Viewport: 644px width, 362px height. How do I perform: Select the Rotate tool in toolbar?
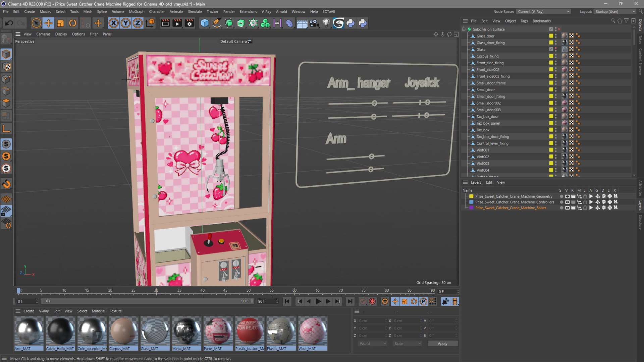click(72, 23)
